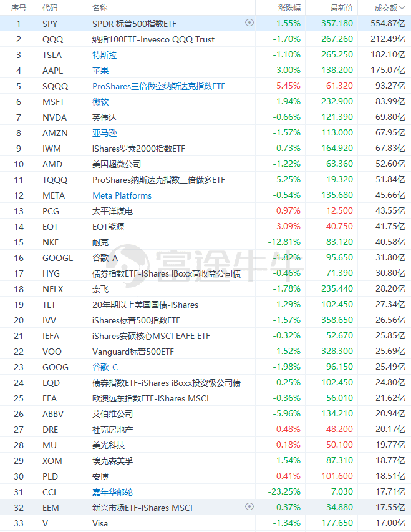The image size is (411, 532).
Task: Click the 艾伯维公司 name cell
Action: (x=112, y=414)
